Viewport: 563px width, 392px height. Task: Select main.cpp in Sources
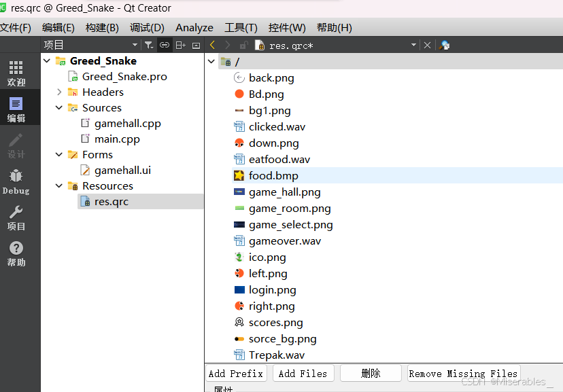[x=117, y=139]
